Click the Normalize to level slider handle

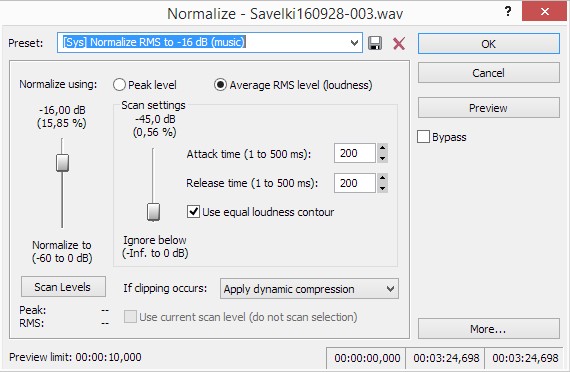pyautogui.click(x=63, y=163)
